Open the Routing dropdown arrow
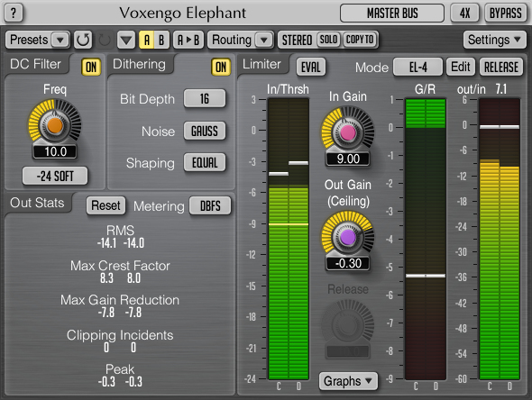Image resolution: width=532 pixels, height=400 pixels. click(264, 40)
